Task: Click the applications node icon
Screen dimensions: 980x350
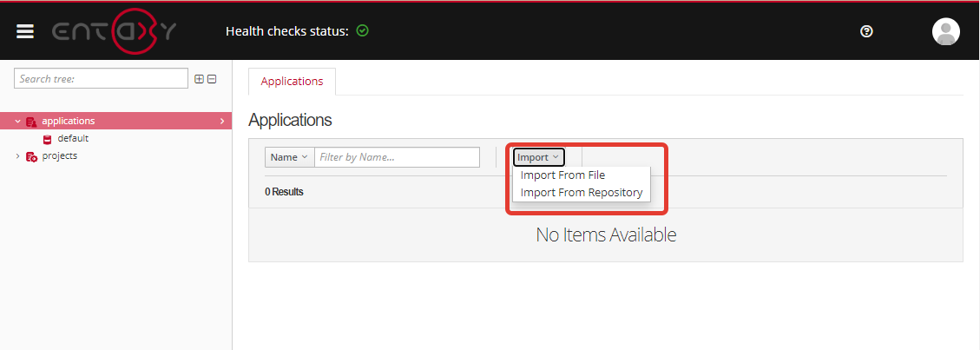Action: pyautogui.click(x=31, y=122)
